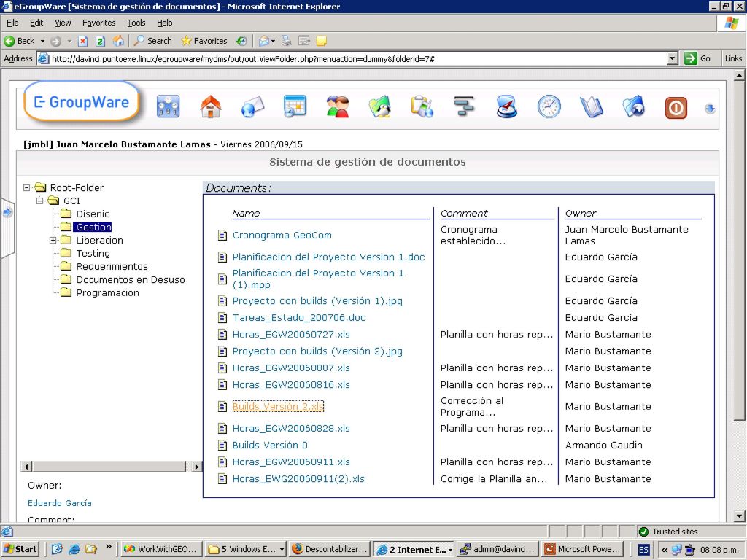
Task: Expand the Liberacion folder node
Action: tap(53, 240)
